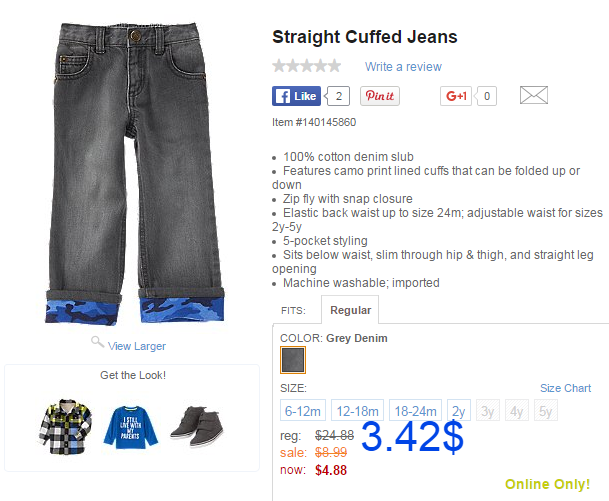Click the email envelope share icon
This screenshot has height=501, width=609.
click(x=534, y=95)
